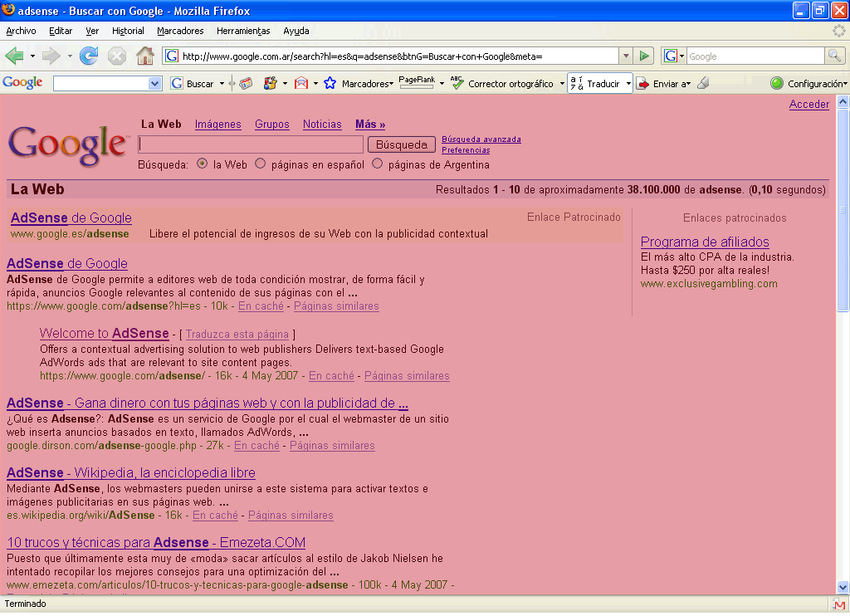Image resolution: width=850 pixels, height=616 pixels.
Task: Open the Corrector ortográfico dropdown arrow
Action: click(562, 84)
